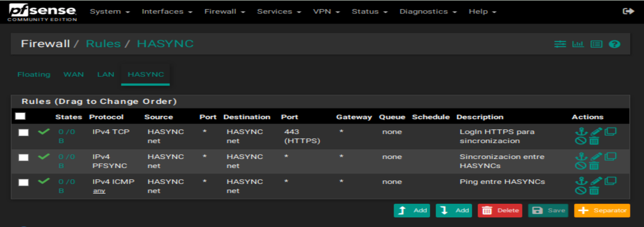
Task: Open the Interfaces dropdown menu
Action: (x=167, y=12)
